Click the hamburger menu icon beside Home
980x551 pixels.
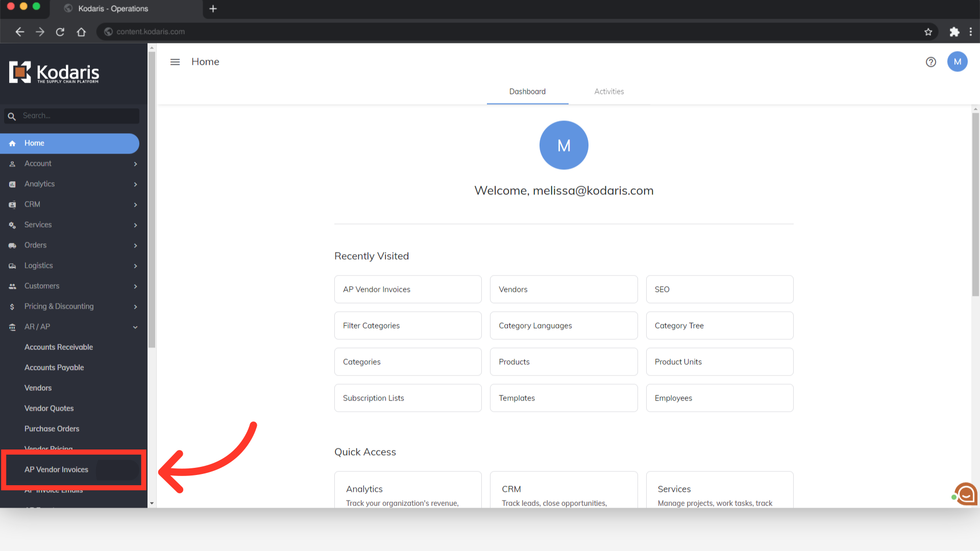click(175, 62)
